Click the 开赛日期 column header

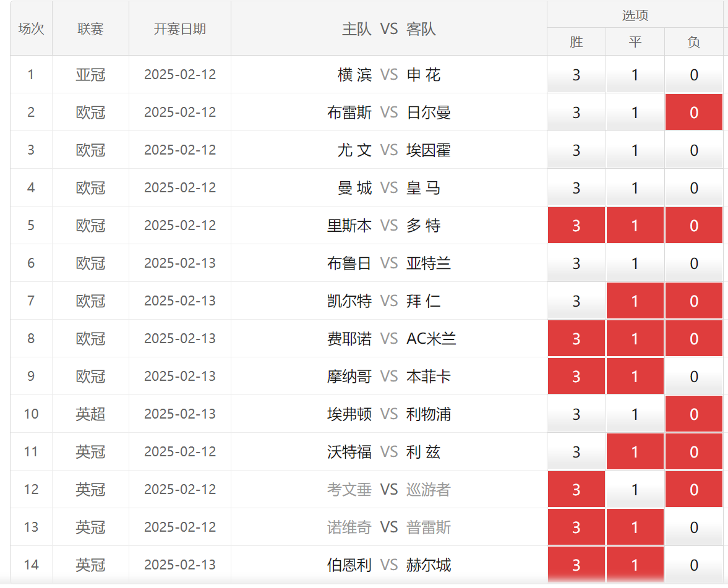179,29
